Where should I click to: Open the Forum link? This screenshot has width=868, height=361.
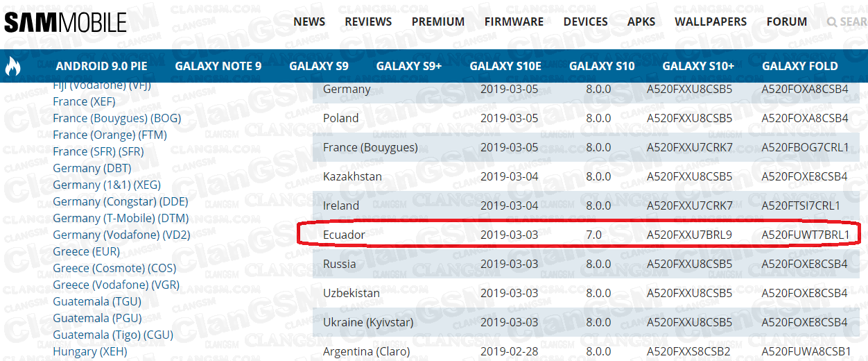click(787, 22)
